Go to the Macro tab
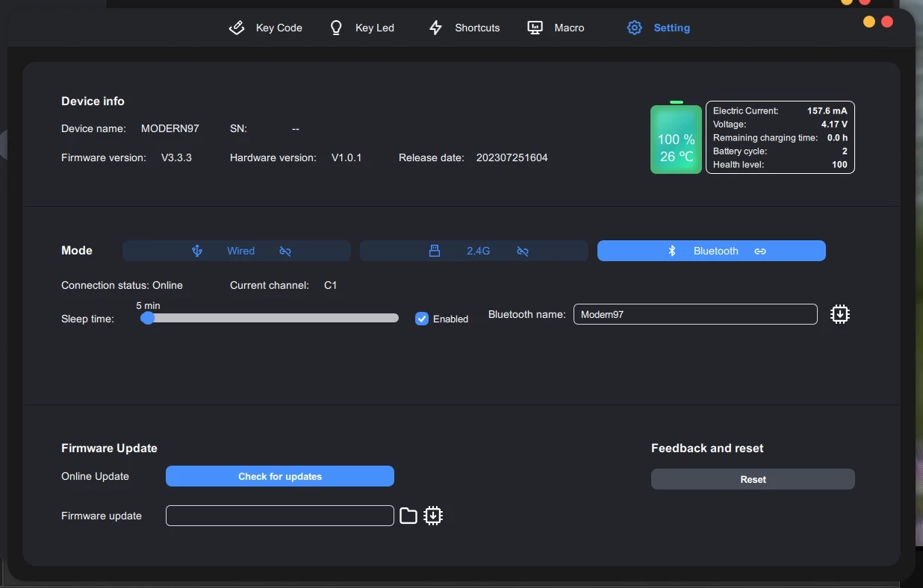 pos(556,28)
